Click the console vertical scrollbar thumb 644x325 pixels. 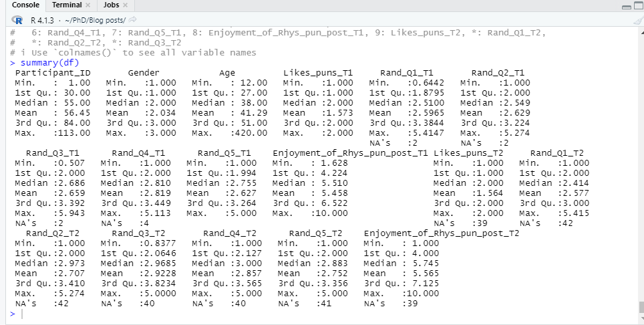(x=641, y=307)
